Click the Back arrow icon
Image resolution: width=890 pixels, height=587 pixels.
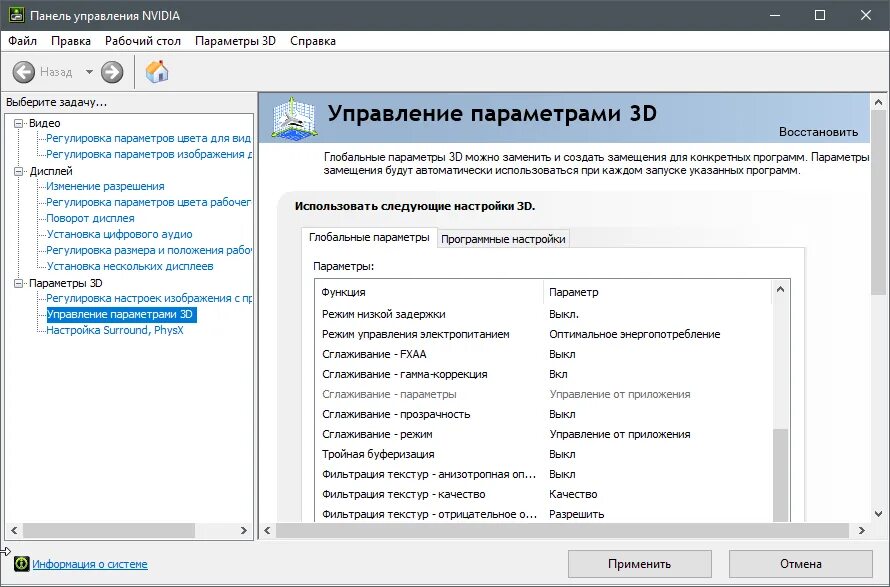click(24, 72)
